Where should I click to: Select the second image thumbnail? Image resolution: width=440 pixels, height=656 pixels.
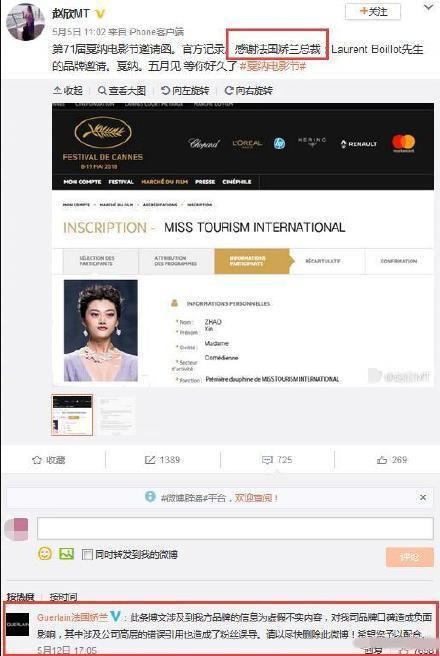117,415
